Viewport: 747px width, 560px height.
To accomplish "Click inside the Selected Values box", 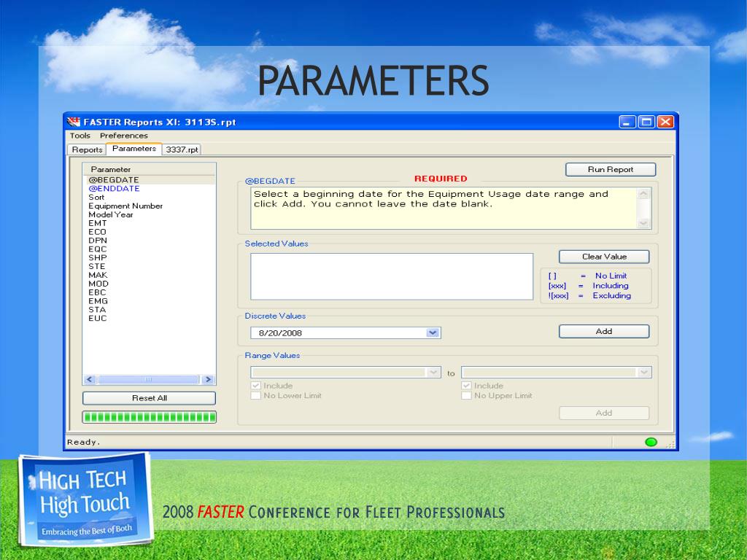I will pyautogui.click(x=392, y=276).
